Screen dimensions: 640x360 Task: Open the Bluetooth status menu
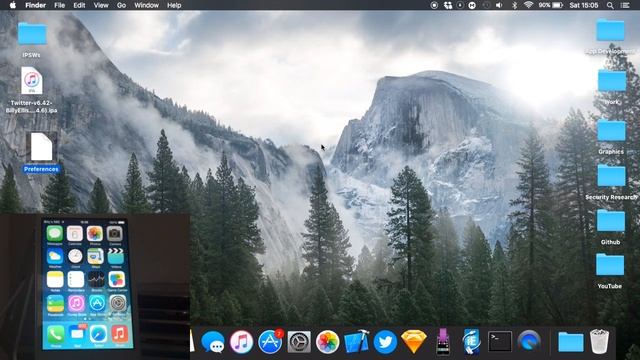[x=514, y=5]
